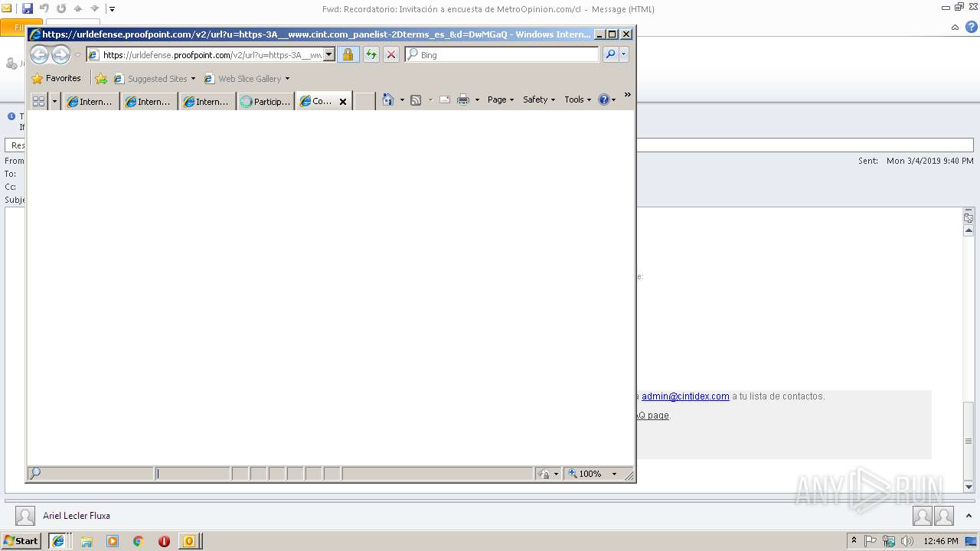Image resolution: width=980 pixels, height=551 pixels.
Task: Click the security lock icon in address bar
Action: tap(348, 54)
